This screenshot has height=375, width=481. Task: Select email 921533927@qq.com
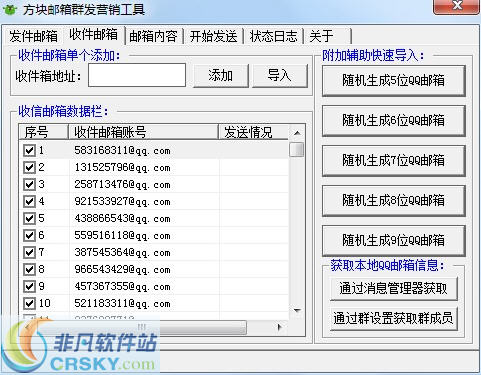point(122,201)
